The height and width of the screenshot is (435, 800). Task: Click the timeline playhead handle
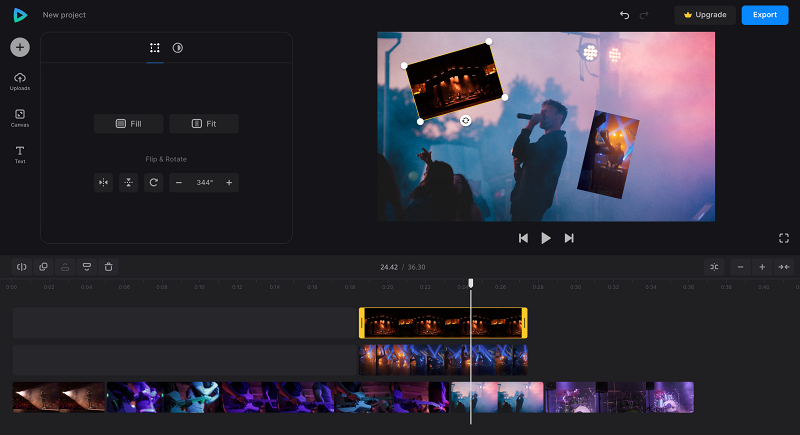coord(471,283)
